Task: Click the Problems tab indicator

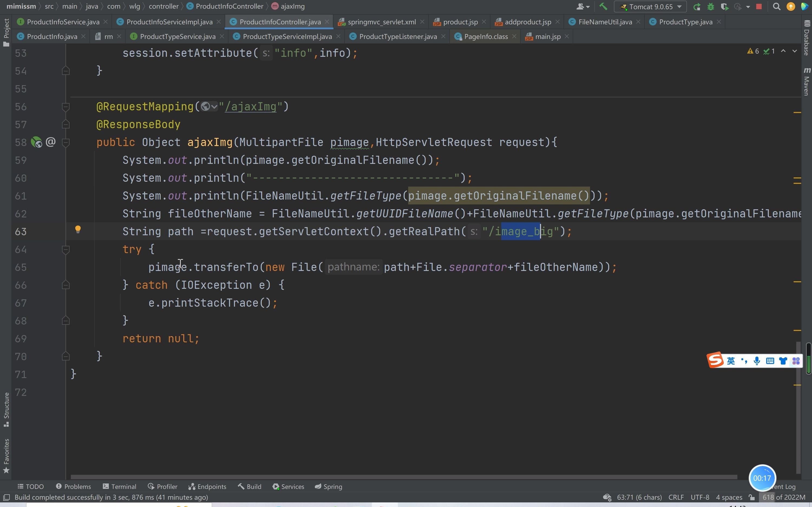Action: point(73,486)
